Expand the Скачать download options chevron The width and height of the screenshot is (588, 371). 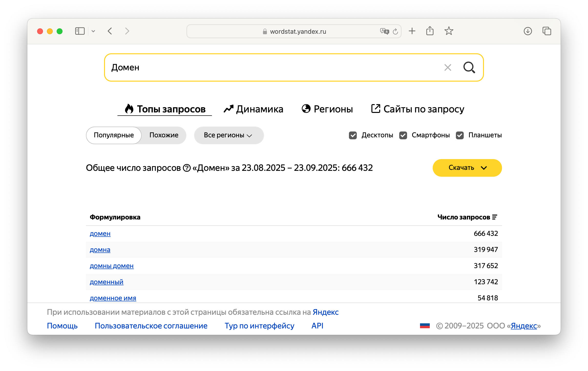[484, 168]
